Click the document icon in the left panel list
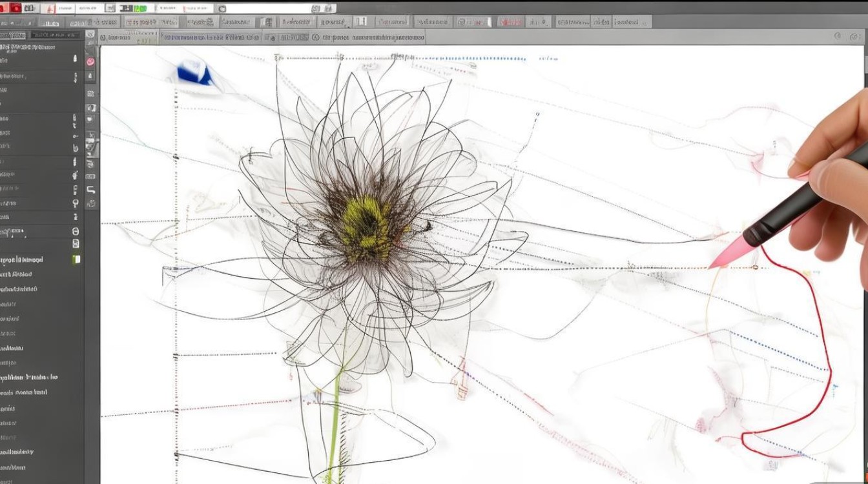 click(76, 243)
